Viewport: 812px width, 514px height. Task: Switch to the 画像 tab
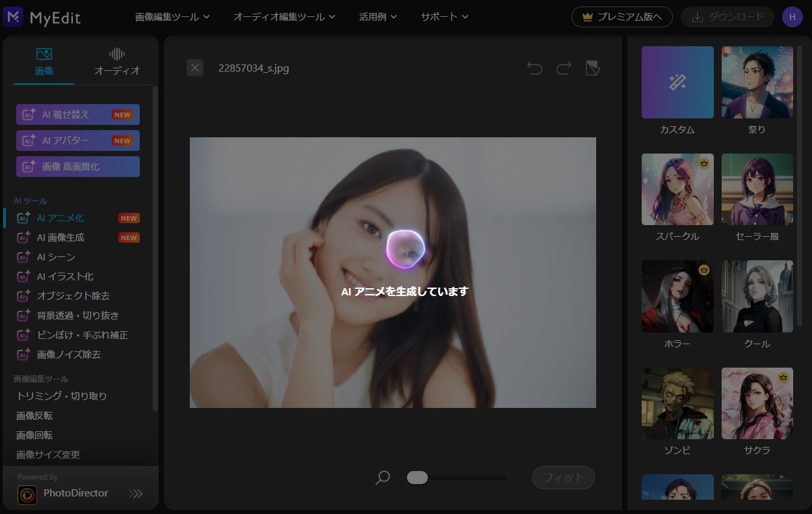(44, 61)
